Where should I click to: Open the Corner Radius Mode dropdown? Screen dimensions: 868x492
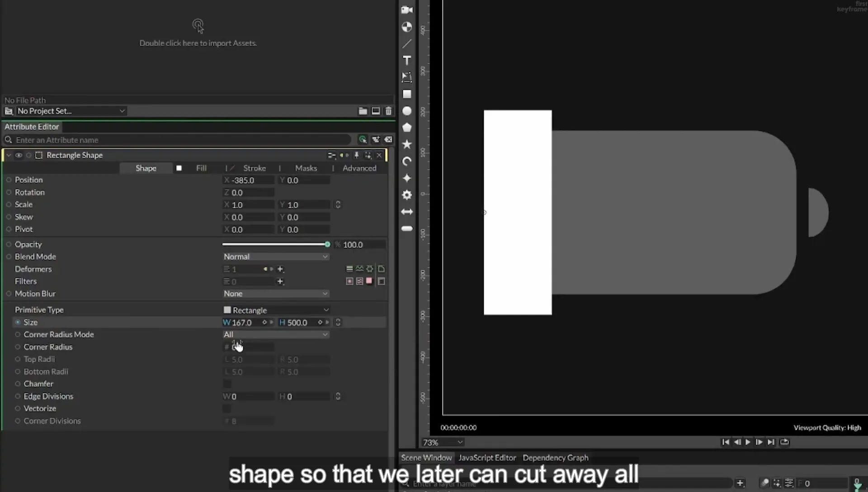click(x=276, y=335)
